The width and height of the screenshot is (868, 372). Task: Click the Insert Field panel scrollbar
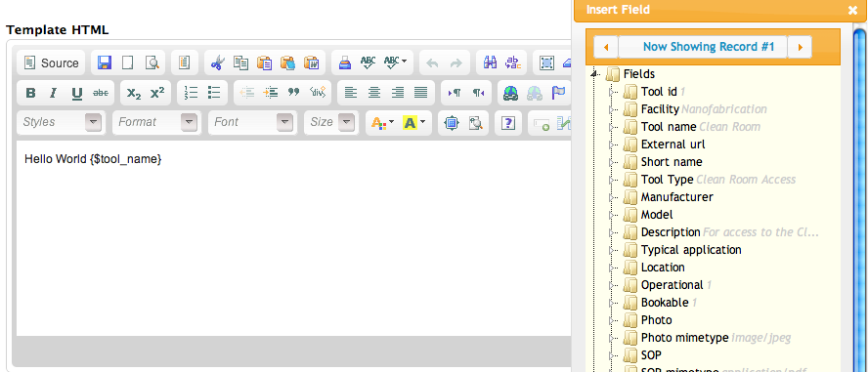coord(860,200)
